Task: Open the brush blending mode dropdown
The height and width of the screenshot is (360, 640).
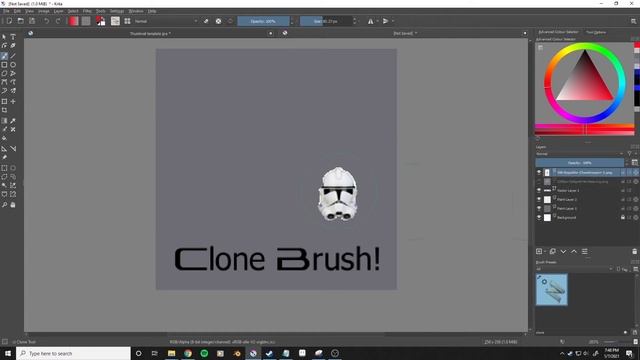Action: click(x=166, y=21)
